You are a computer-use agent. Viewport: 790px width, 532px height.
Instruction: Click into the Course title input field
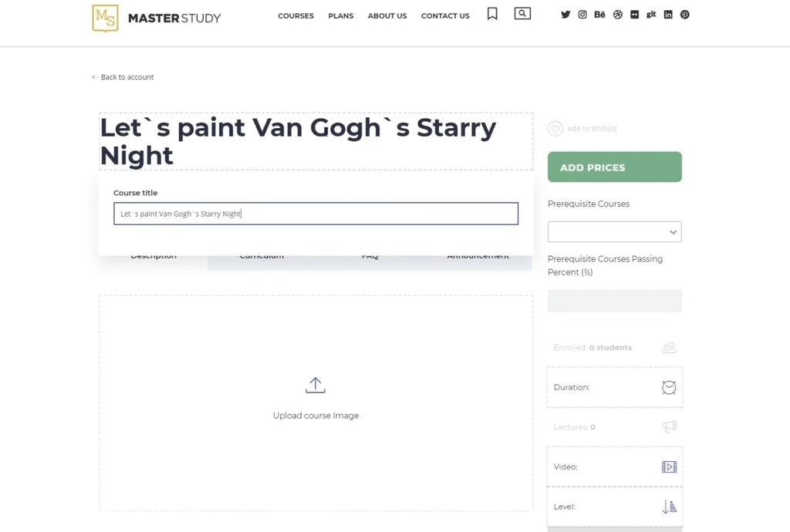click(x=316, y=214)
